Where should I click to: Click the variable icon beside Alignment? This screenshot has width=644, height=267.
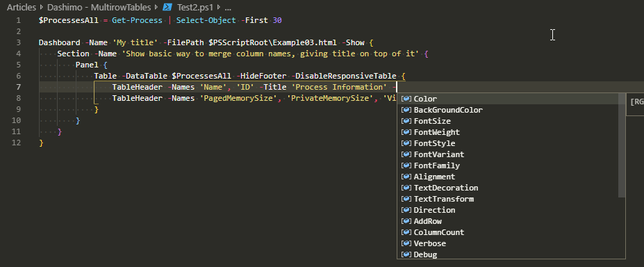click(x=406, y=176)
